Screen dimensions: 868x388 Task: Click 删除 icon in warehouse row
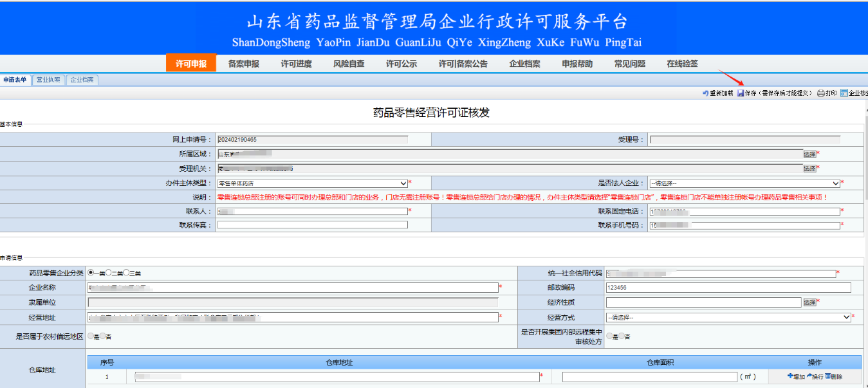point(827,376)
